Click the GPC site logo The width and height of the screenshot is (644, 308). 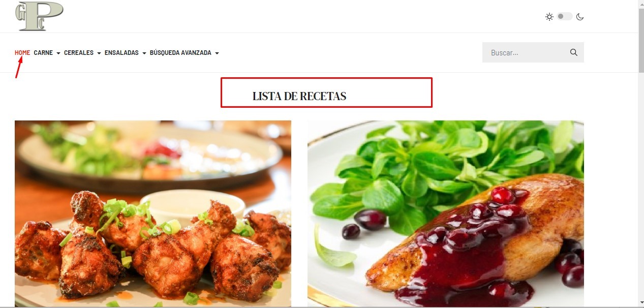point(39,15)
